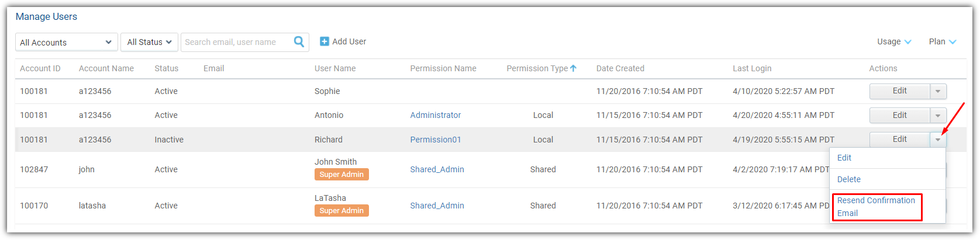
Task: Click the Edit button for Sophie
Action: [x=899, y=91]
